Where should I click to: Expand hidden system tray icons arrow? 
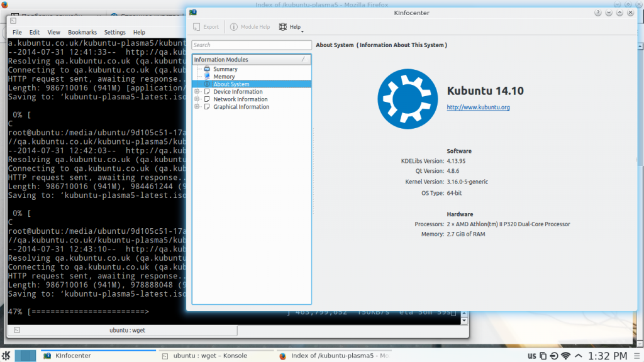point(579,356)
